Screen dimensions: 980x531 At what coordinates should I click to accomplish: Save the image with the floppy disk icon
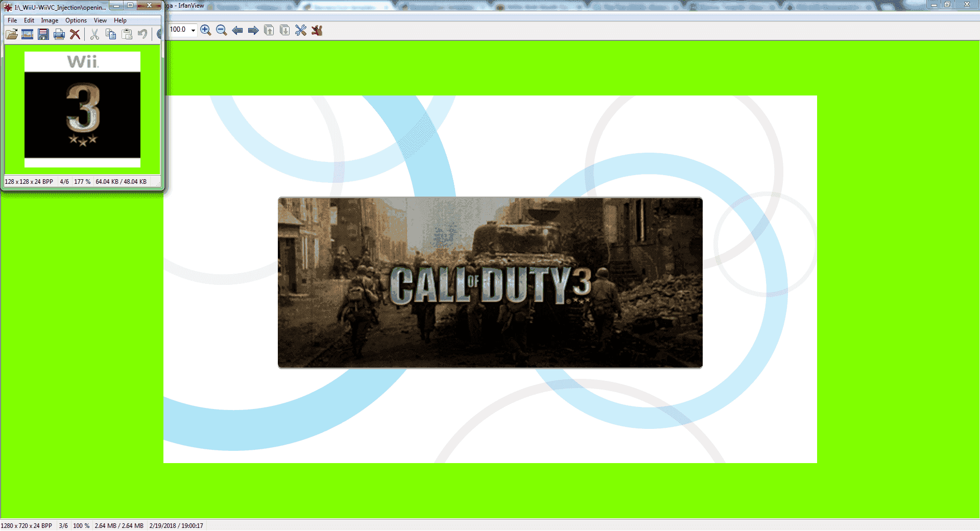(43, 34)
